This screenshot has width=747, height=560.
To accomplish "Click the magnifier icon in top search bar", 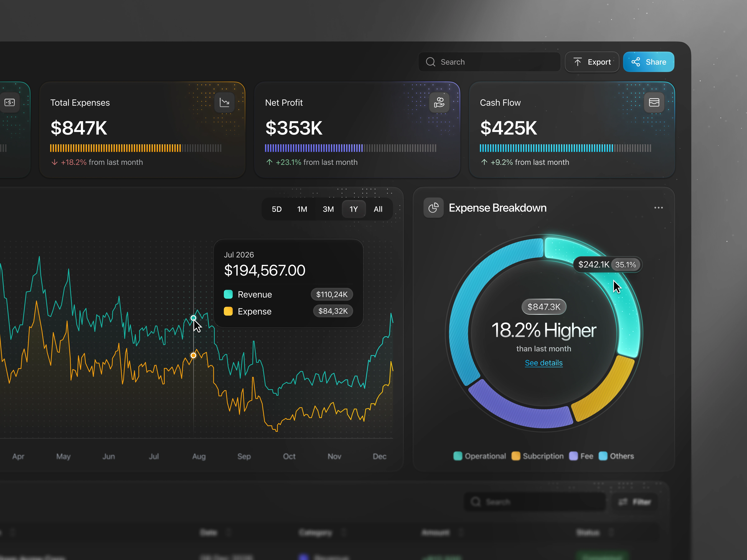I will 431,62.
